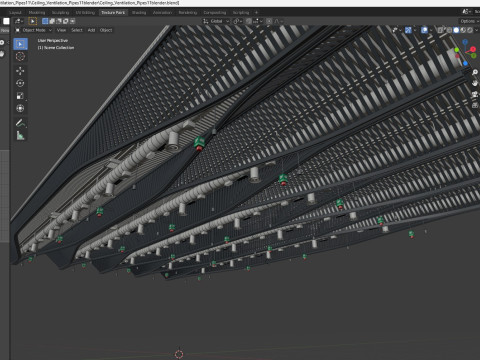Open the Options dropdown
Image resolution: width=480 pixels, height=360 pixels.
[x=469, y=21]
